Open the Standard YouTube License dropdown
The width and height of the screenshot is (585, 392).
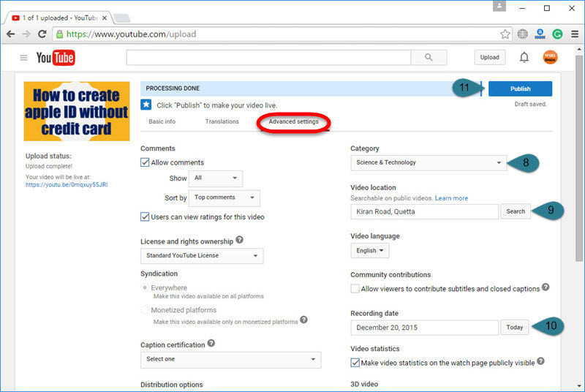click(x=202, y=256)
